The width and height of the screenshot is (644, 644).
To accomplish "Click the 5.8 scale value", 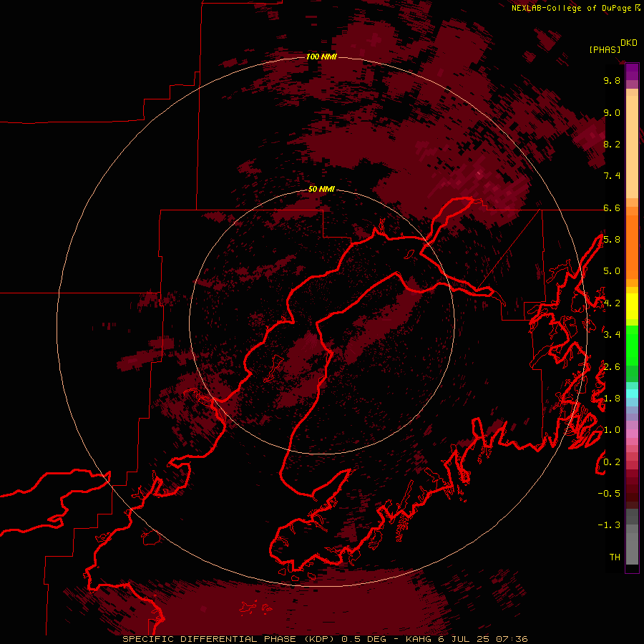I will pyautogui.click(x=612, y=240).
